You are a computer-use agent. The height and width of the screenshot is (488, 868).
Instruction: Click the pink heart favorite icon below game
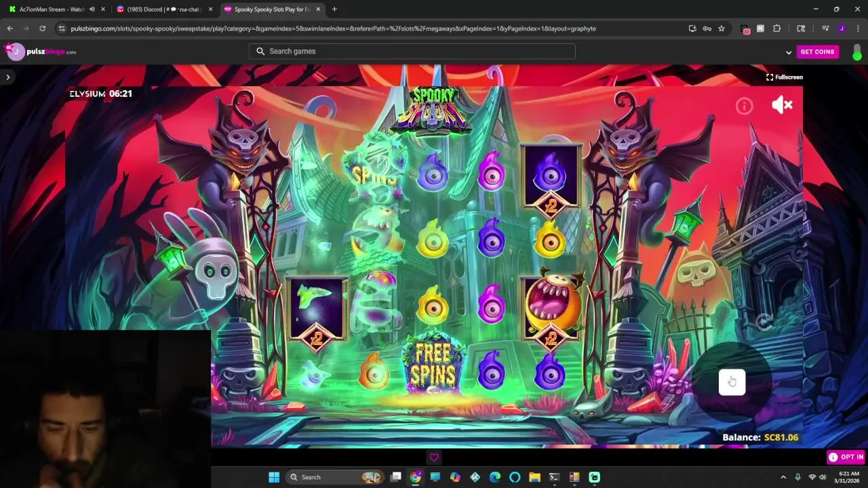click(x=434, y=457)
